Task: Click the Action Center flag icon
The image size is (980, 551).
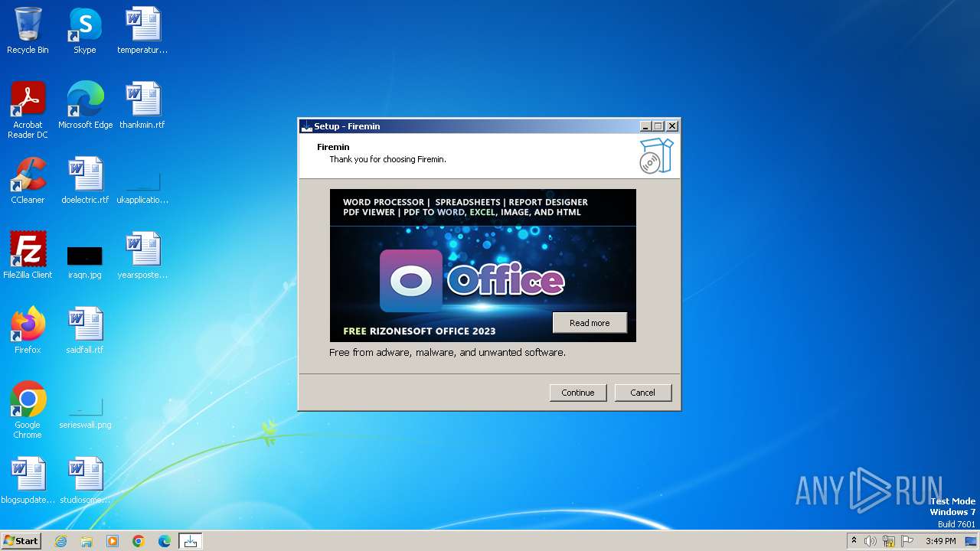Action: pos(907,541)
